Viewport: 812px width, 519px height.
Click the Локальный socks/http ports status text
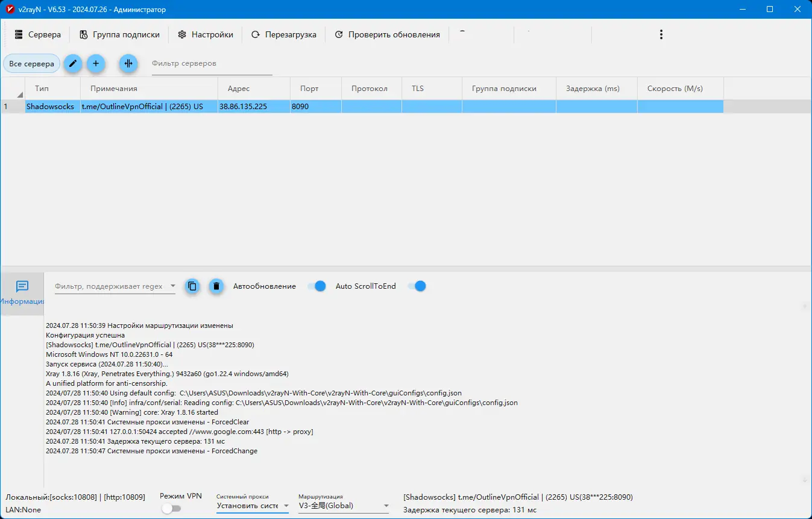pos(75,497)
